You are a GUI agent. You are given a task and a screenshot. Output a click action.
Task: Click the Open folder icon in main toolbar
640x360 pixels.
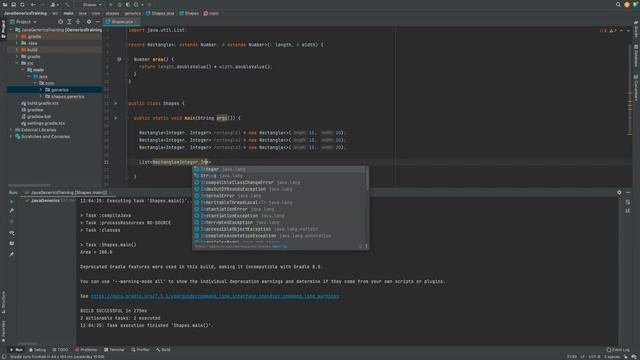[x=5, y=4]
